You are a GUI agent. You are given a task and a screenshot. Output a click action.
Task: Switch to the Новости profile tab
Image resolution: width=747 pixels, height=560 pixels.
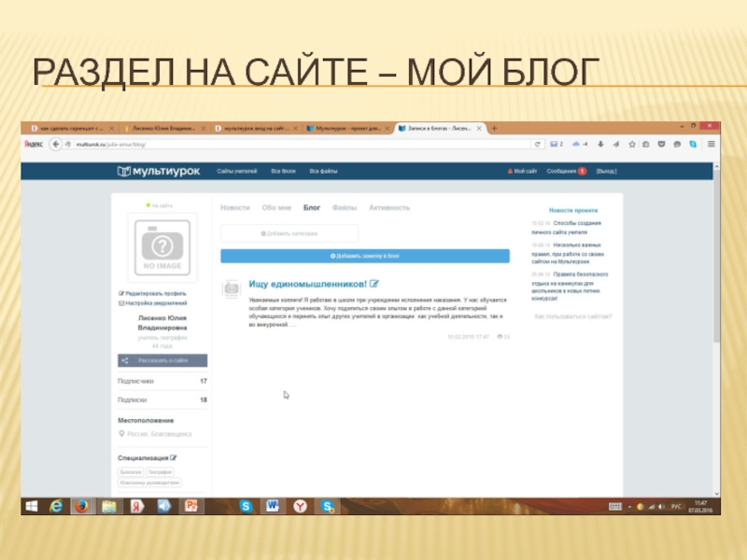point(235,207)
